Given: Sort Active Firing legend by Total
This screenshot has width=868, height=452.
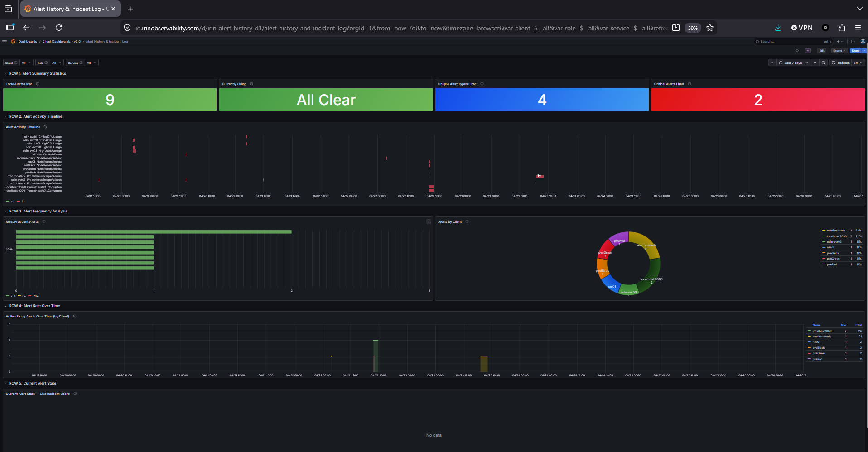Looking at the screenshot, I should [x=858, y=325].
